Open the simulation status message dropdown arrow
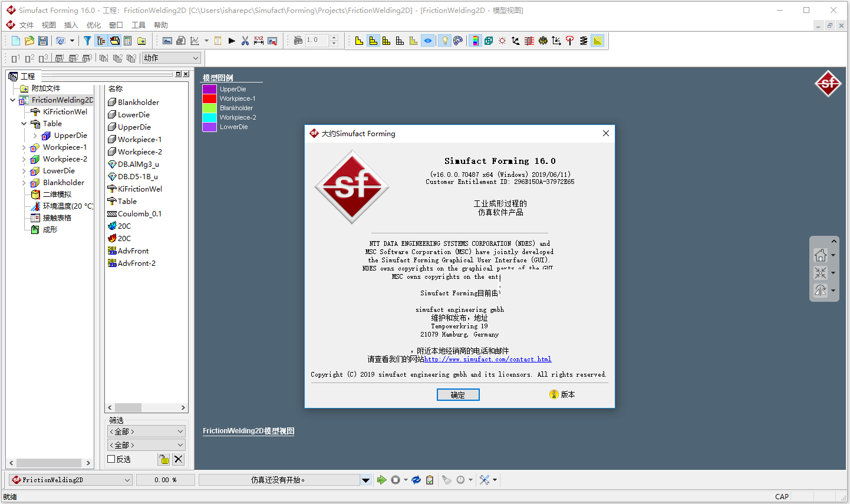The width and height of the screenshot is (850, 504). tap(366, 480)
